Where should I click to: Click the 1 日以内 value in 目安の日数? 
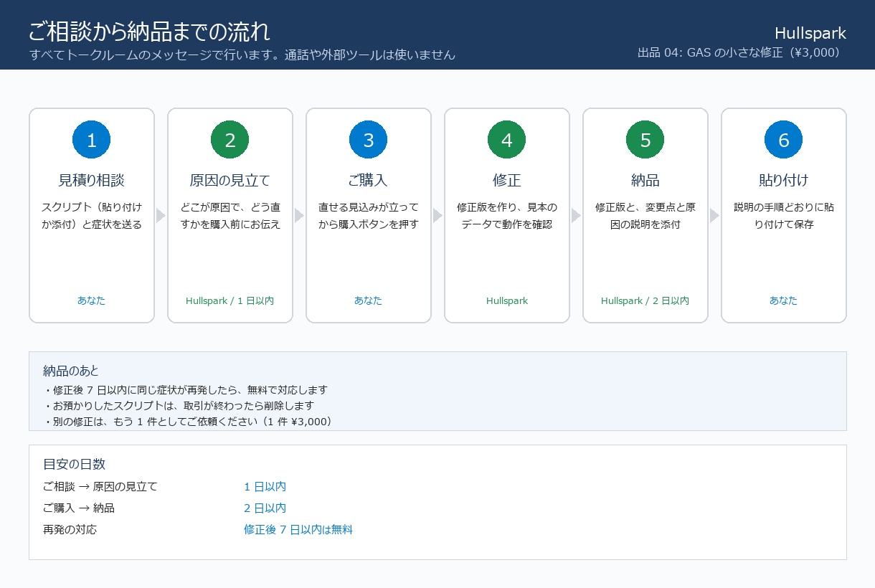point(265,487)
